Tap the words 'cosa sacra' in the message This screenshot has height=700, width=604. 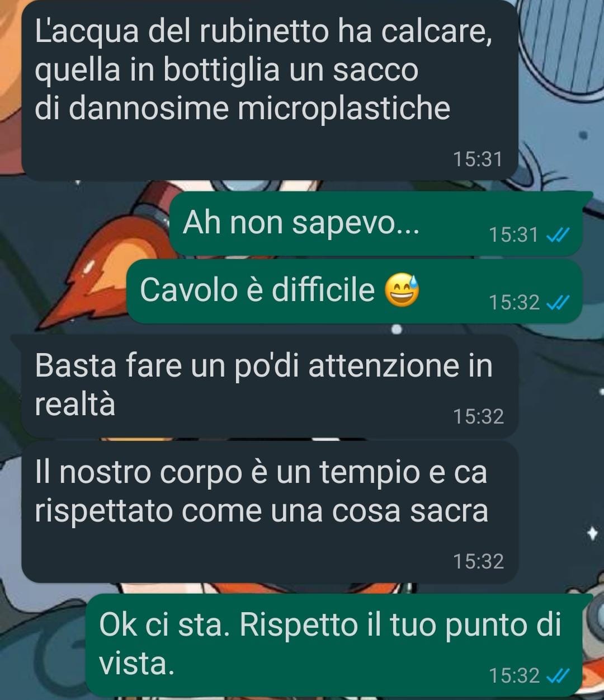pos(410,511)
